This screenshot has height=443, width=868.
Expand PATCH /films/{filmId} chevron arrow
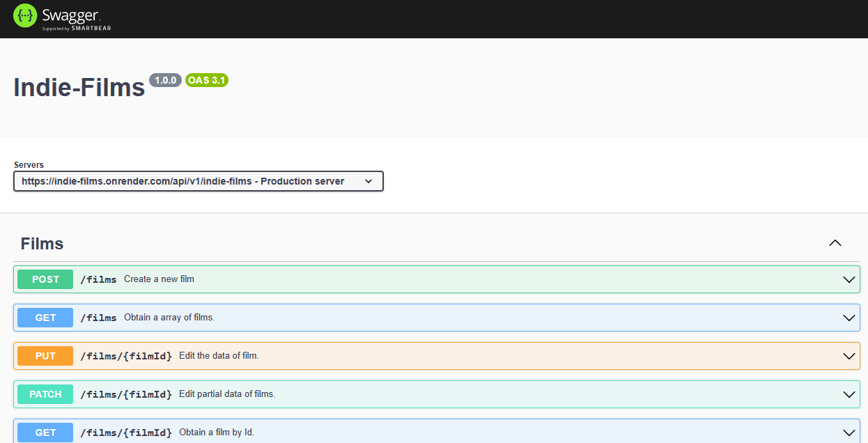click(x=848, y=394)
